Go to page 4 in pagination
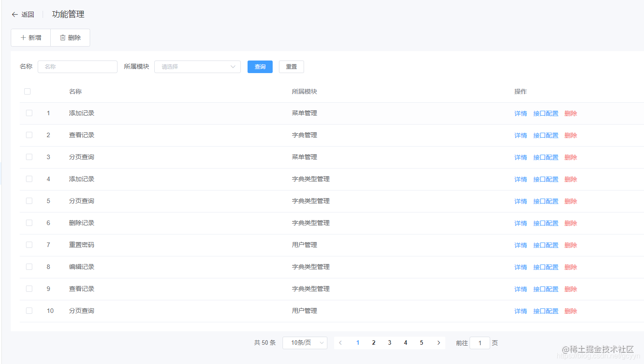The image size is (644, 364). [x=405, y=343]
